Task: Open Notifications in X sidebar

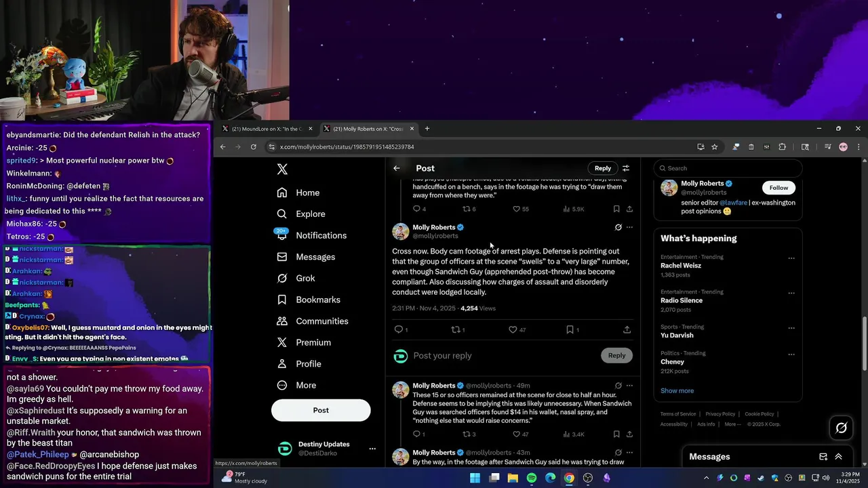Action: 312,235
